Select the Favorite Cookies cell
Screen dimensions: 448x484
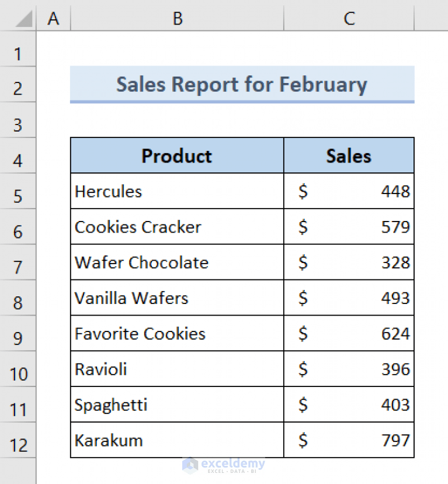pyautogui.click(x=177, y=334)
